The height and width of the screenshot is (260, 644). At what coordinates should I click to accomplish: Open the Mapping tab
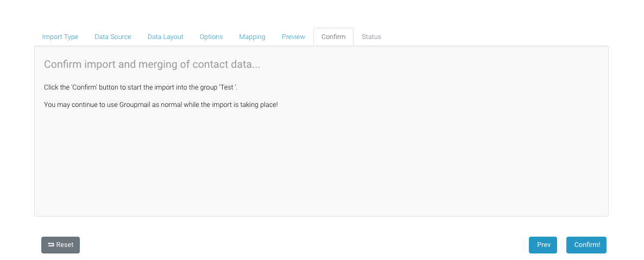coord(252,37)
